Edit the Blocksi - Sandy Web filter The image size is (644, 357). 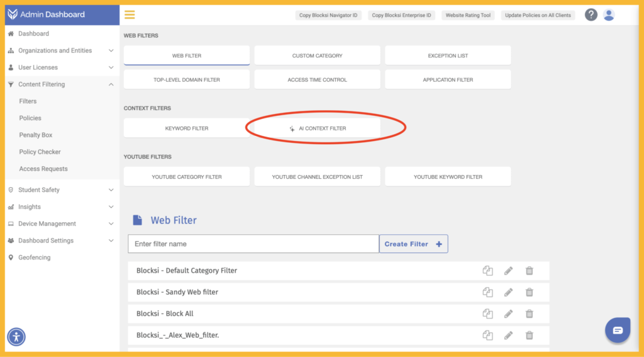coord(508,292)
